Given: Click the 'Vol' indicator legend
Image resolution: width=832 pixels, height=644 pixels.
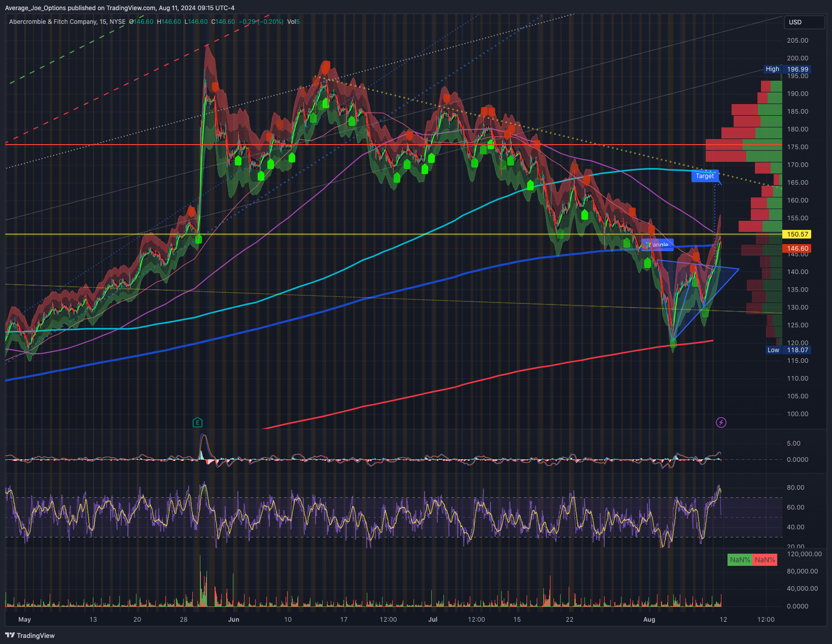Looking at the screenshot, I should pyautogui.click(x=293, y=22).
